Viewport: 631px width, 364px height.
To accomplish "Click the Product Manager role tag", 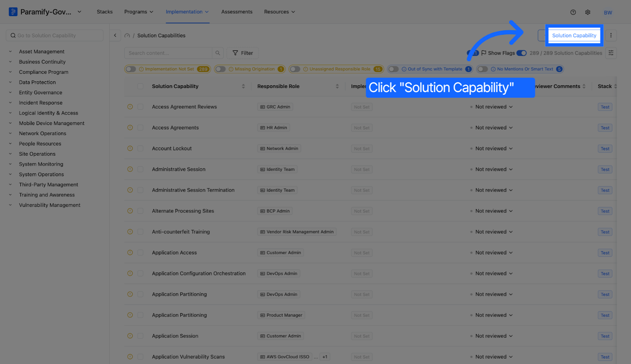I will 281,315.
